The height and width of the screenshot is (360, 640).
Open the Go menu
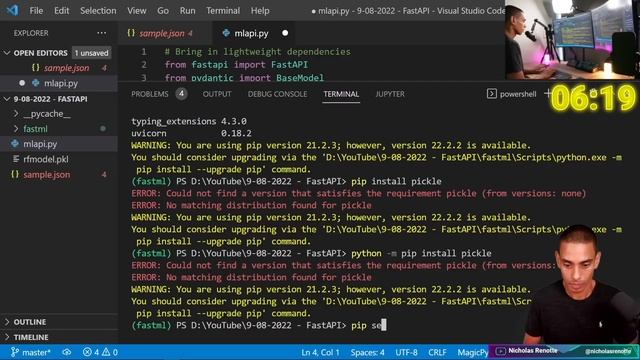coord(163,11)
